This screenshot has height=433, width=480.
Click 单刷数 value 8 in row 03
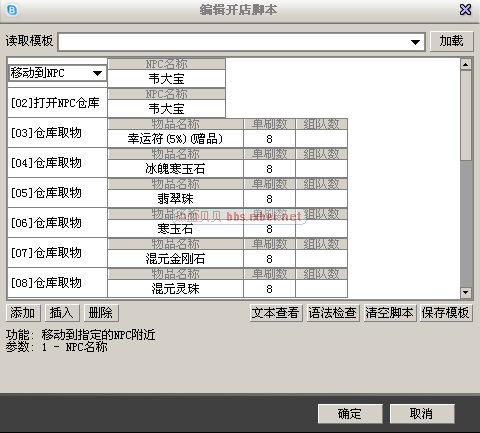click(269, 139)
